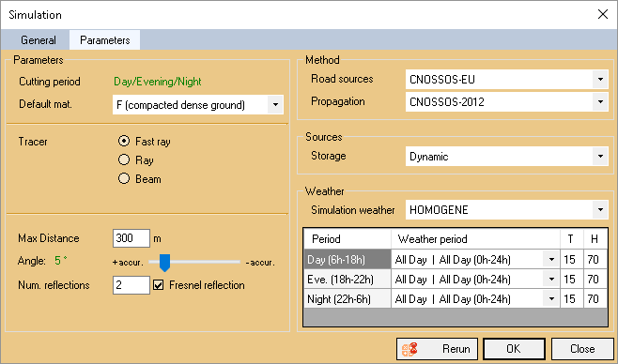Switch to the Parameters tab

pyautogui.click(x=105, y=40)
